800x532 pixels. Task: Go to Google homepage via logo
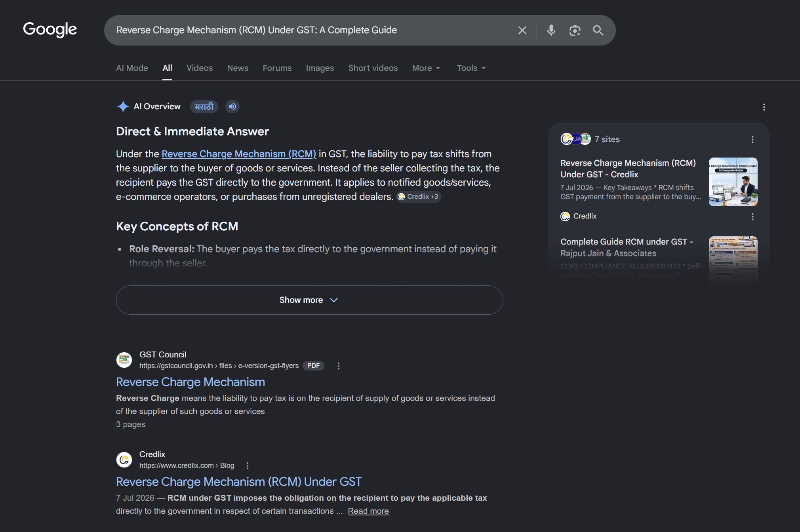[x=50, y=30]
